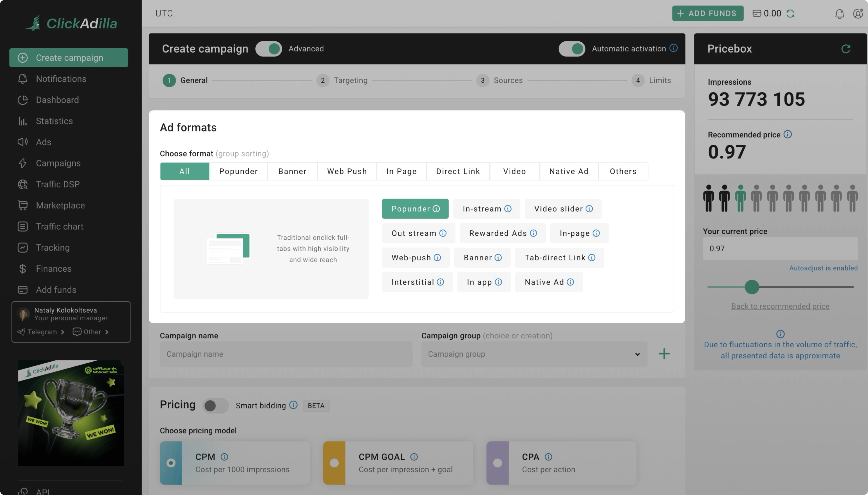
Task: Click the plus icon to add a campaign group
Action: coord(664,354)
